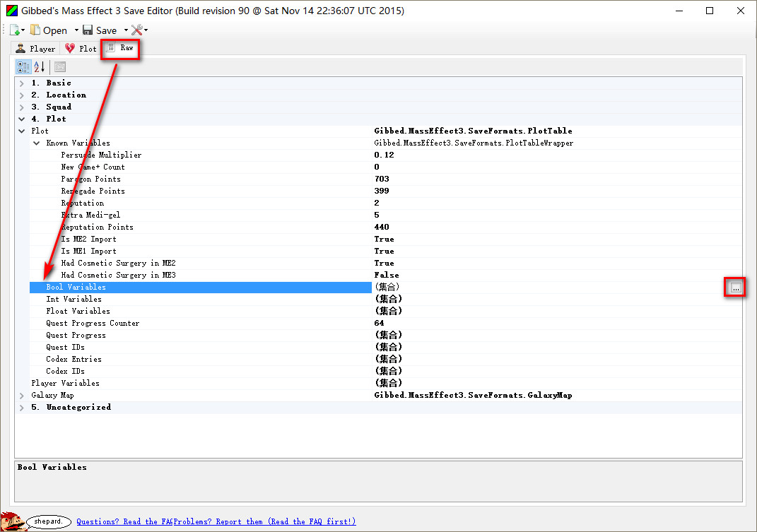The width and height of the screenshot is (757, 532).
Task: Click the Save button in toolbar
Action: pyautogui.click(x=100, y=30)
